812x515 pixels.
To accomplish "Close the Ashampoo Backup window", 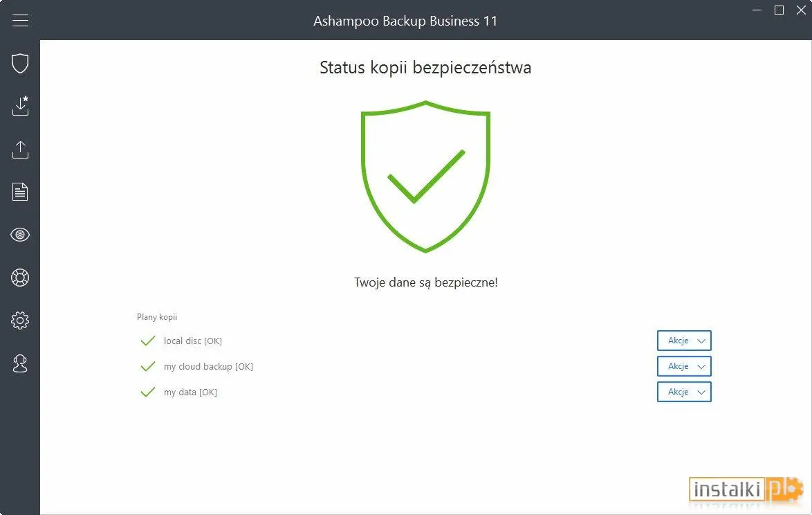I will (x=801, y=10).
